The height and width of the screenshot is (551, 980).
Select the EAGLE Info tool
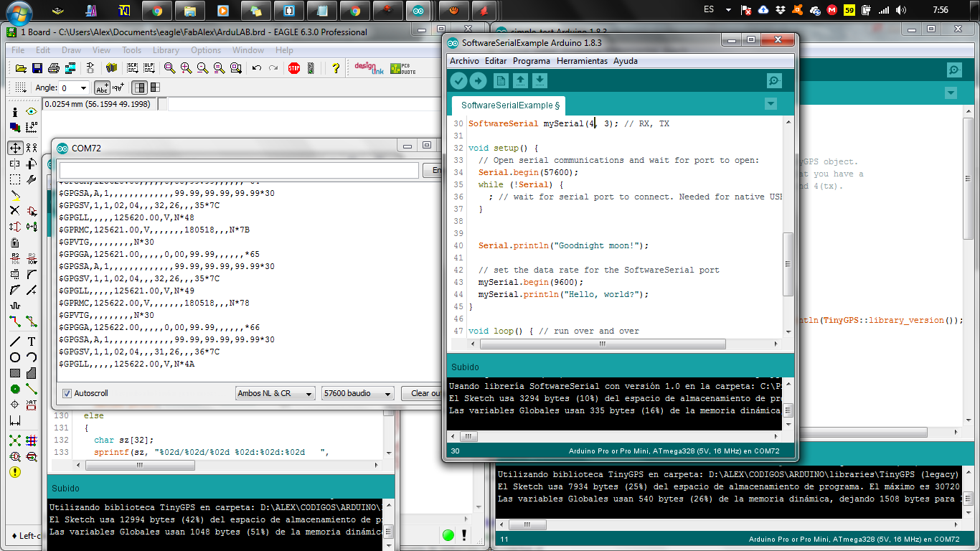[15, 113]
